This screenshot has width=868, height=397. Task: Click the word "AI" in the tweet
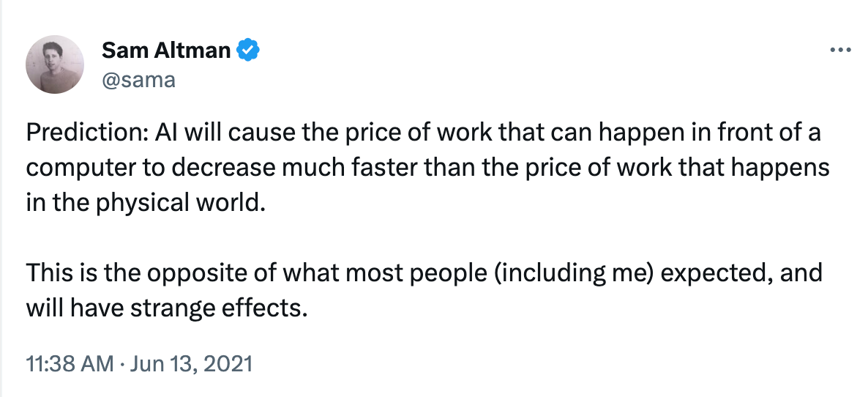164,134
